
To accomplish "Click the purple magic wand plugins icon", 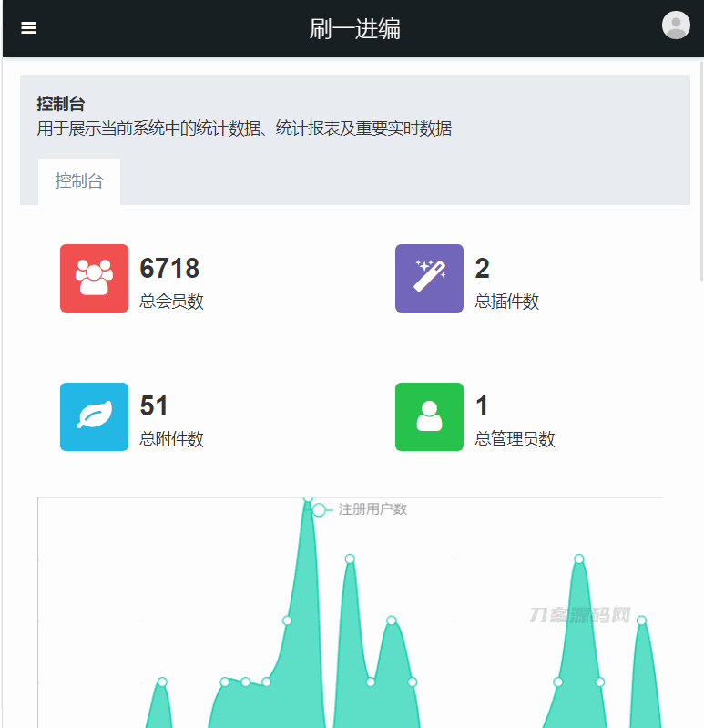I will tap(429, 278).
